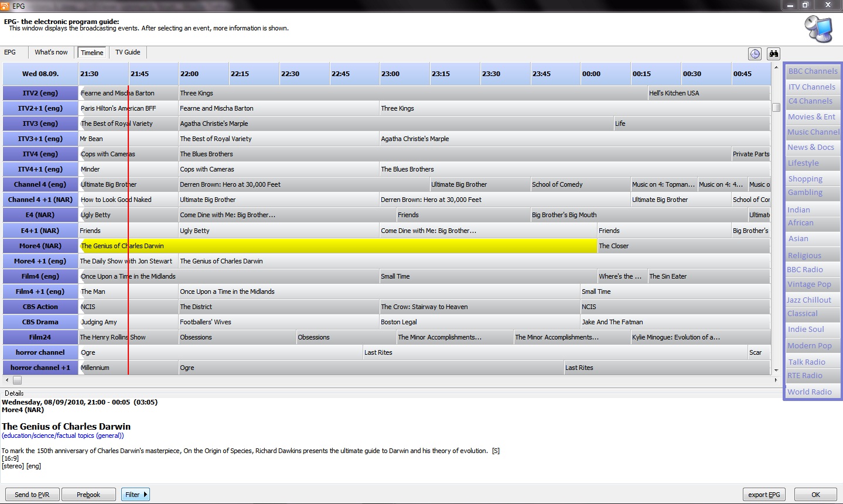The width and height of the screenshot is (843, 504).
Task: Switch to the EPG tab
Action: coord(11,52)
